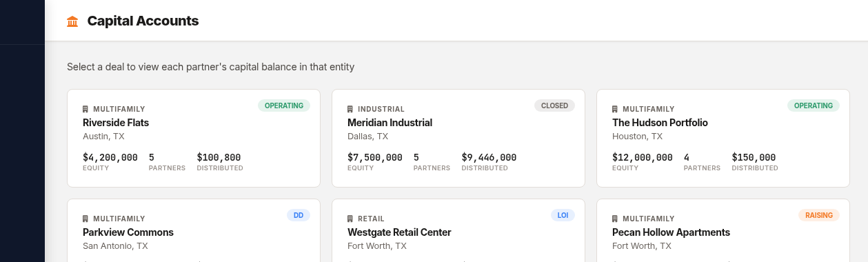Viewport: 868px width, 262px height.
Task: Click the $4,200,000 equity value
Action: [x=110, y=157]
